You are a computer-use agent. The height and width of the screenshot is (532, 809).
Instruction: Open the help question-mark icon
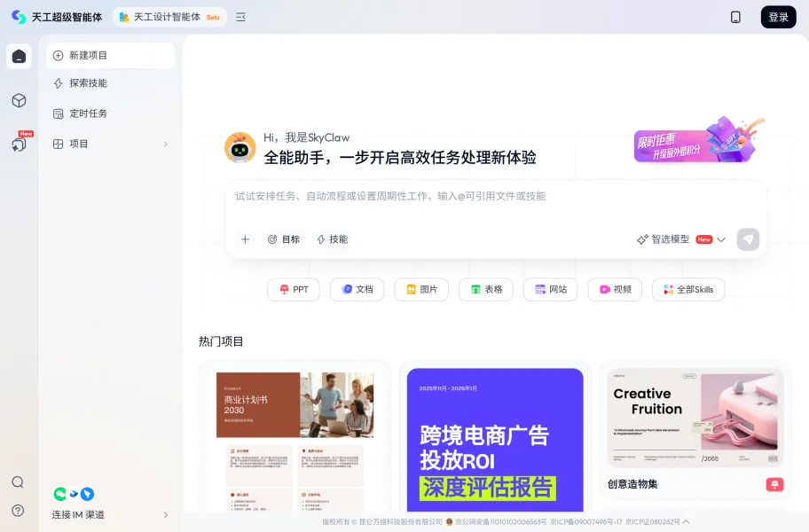(x=18, y=511)
